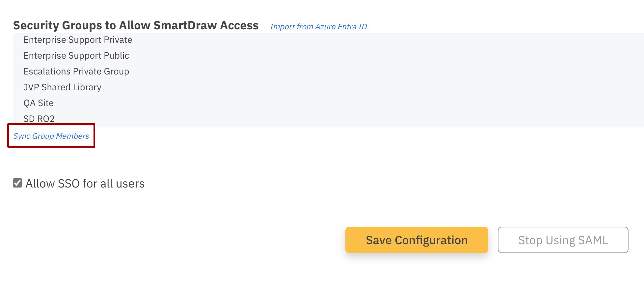This screenshot has height=292, width=644.
Task: Click the "Allow SSO for all users" label text
Action: 85,184
